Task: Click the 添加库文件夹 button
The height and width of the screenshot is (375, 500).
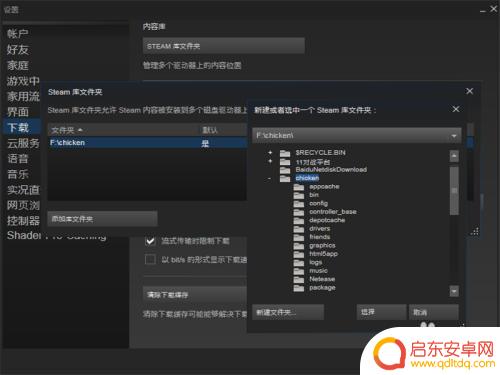Action: coord(102,219)
